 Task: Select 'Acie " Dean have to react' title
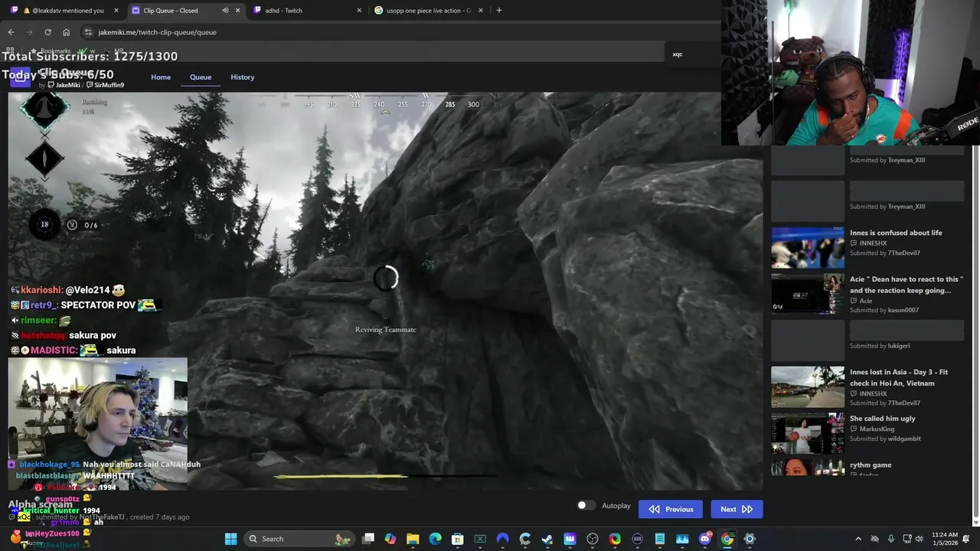pyautogui.click(x=906, y=285)
